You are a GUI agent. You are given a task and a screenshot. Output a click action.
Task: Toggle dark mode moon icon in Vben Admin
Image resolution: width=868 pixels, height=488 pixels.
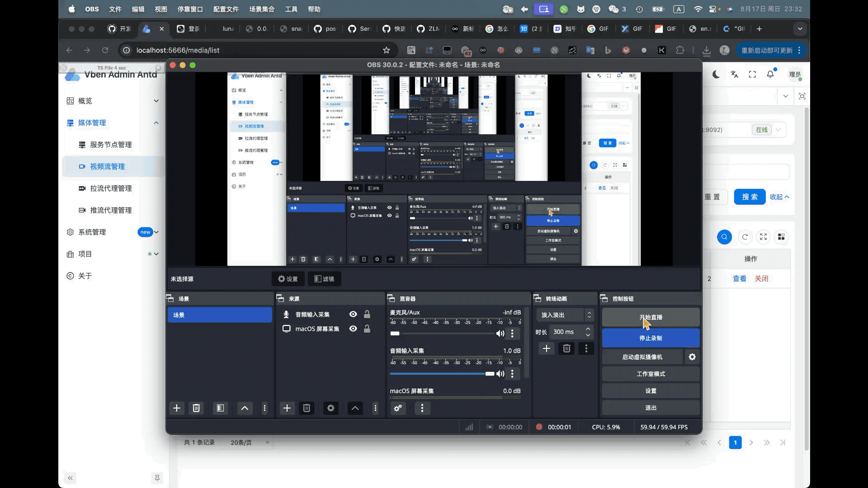[716, 75]
